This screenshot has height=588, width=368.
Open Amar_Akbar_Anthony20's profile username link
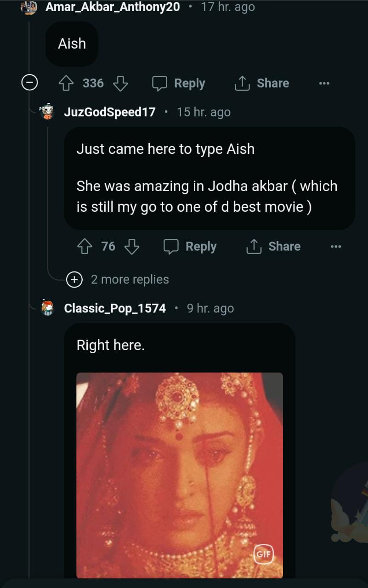point(113,7)
